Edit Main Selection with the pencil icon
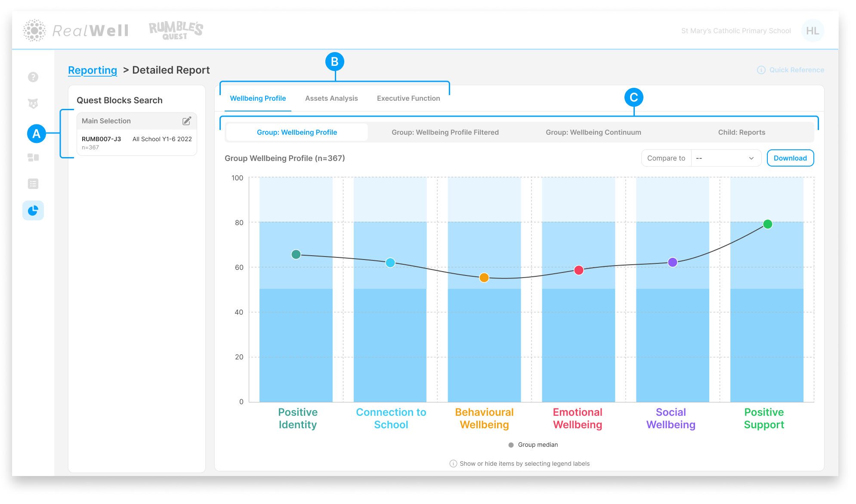Viewport: 856px width, 504px height. (187, 121)
